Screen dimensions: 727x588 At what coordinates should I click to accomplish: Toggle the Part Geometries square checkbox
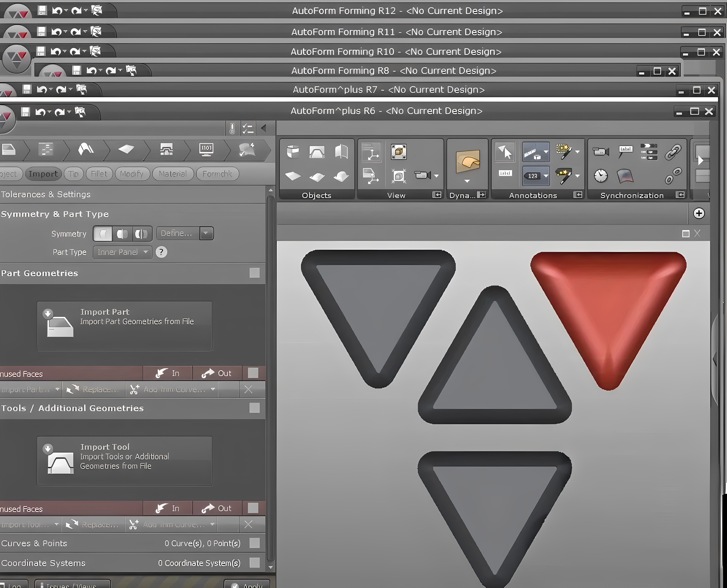(254, 273)
